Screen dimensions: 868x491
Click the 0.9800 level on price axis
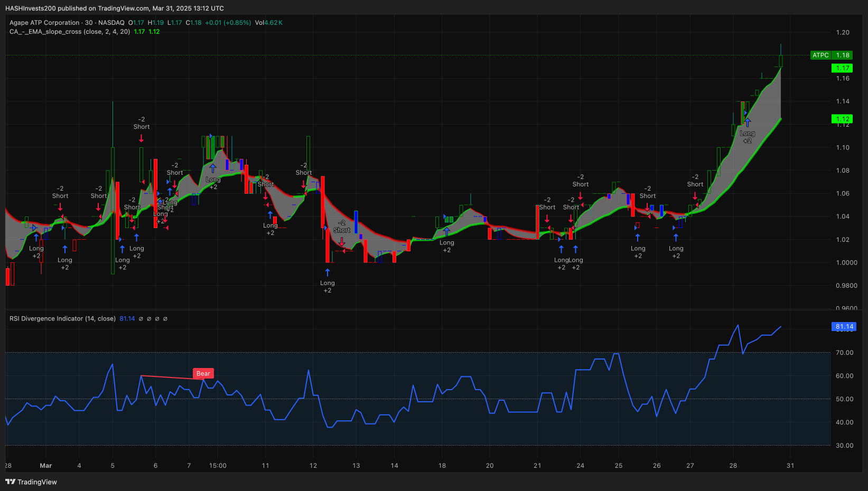pyautogui.click(x=846, y=286)
